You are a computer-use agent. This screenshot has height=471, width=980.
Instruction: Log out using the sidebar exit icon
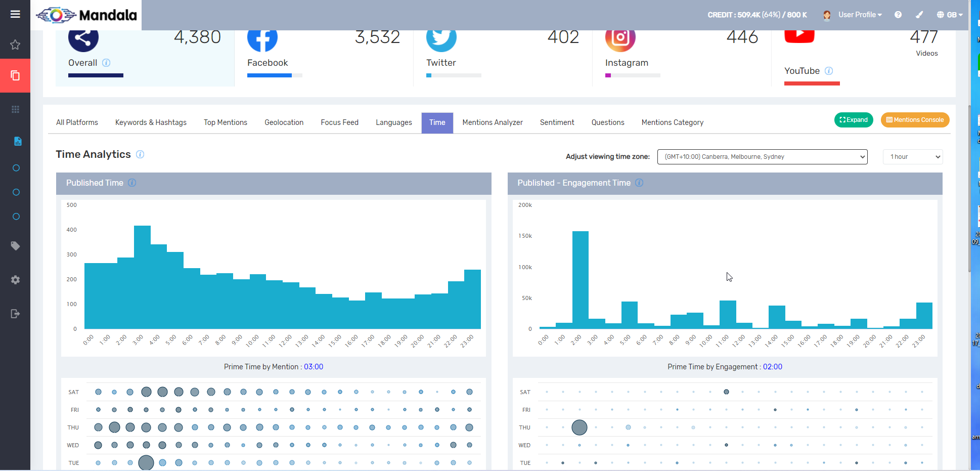(x=15, y=314)
